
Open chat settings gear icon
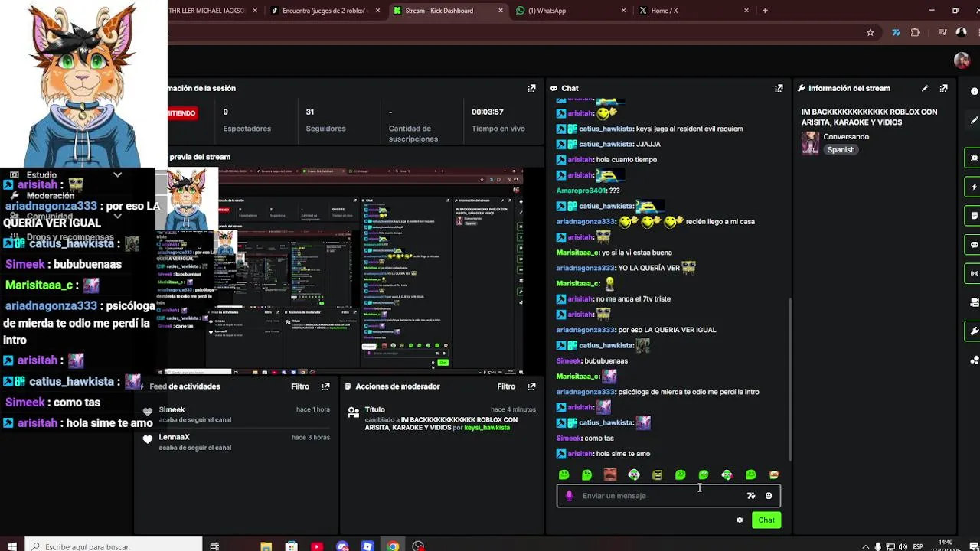tap(740, 520)
